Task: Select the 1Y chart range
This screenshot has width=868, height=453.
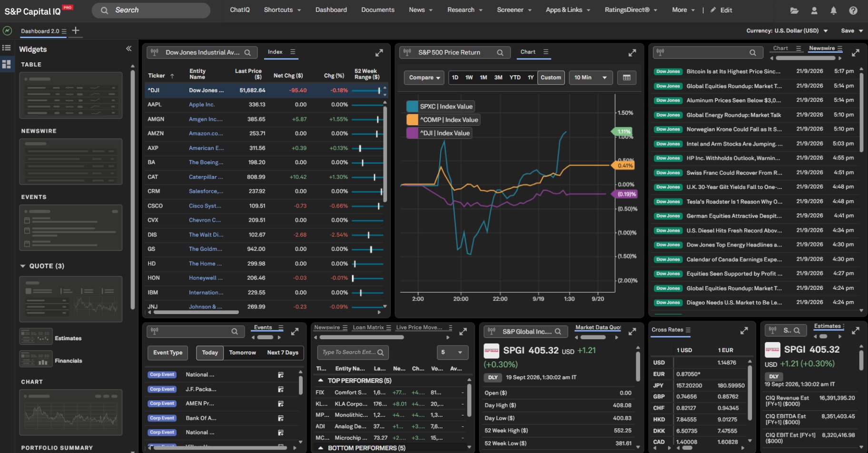Action: tap(531, 78)
